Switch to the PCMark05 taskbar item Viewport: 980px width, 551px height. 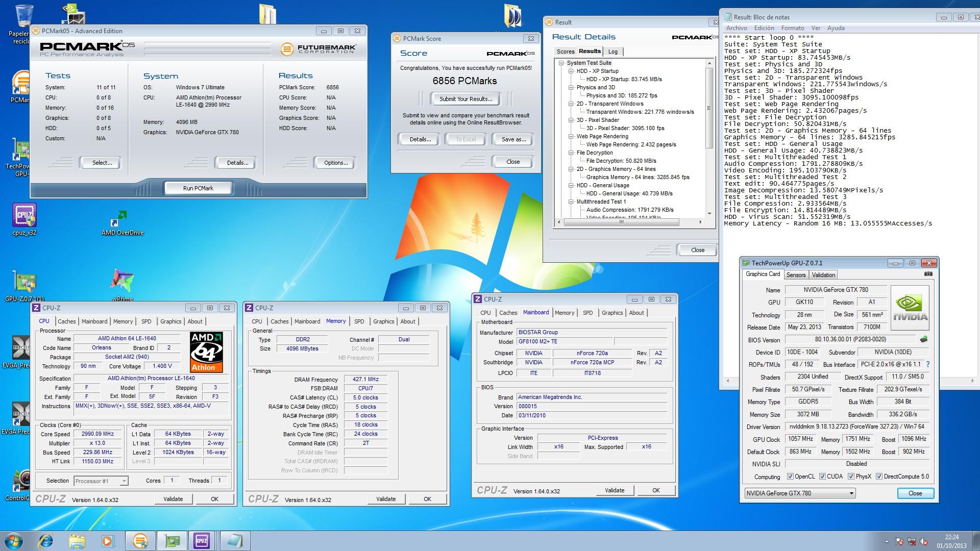(140, 540)
